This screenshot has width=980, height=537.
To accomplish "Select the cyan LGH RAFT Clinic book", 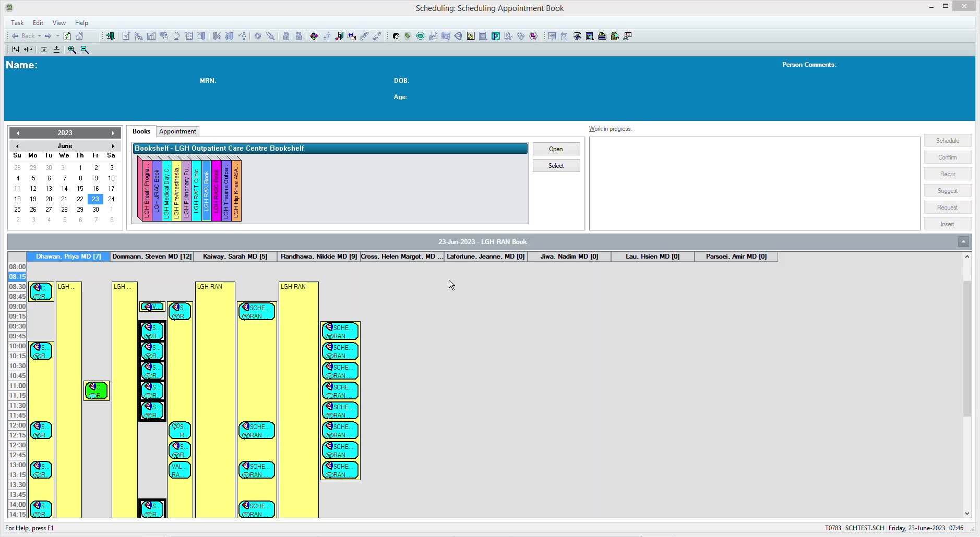I will (x=196, y=191).
